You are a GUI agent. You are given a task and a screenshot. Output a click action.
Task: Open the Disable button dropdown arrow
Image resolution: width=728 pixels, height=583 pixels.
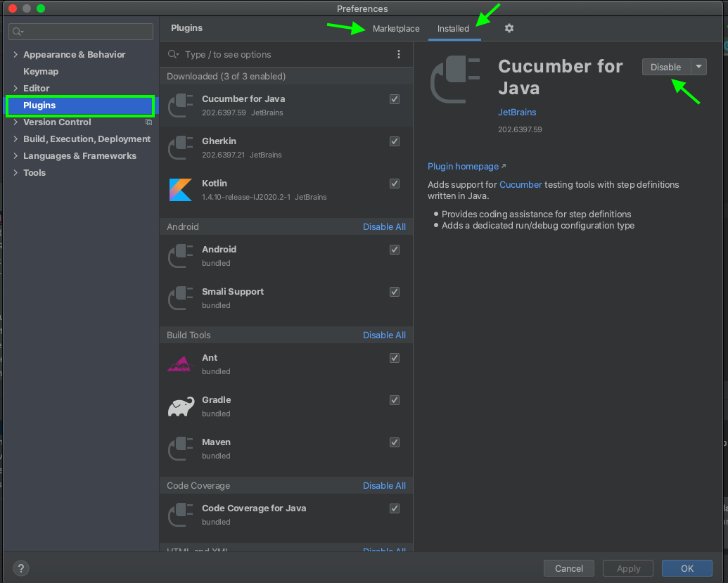698,67
